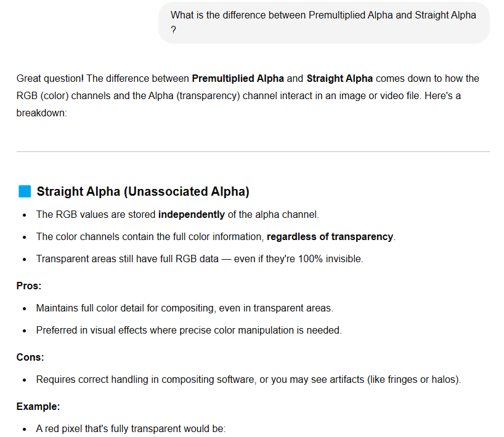The image size is (504, 437).
Task: Click the "Example:" label
Action: click(x=38, y=406)
